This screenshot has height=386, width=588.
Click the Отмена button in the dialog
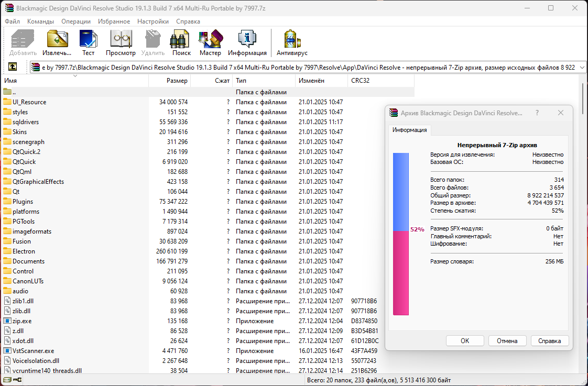[507, 340]
